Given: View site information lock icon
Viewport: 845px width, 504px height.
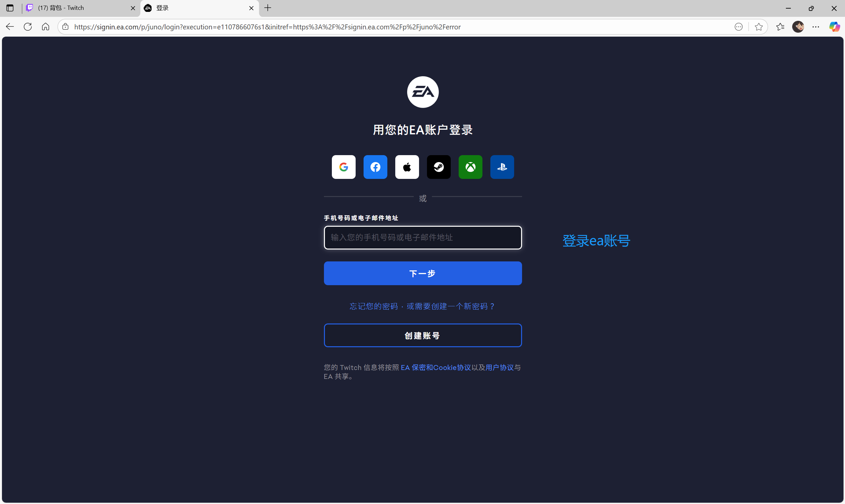Looking at the screenshot, I should (x=66, y=26).
